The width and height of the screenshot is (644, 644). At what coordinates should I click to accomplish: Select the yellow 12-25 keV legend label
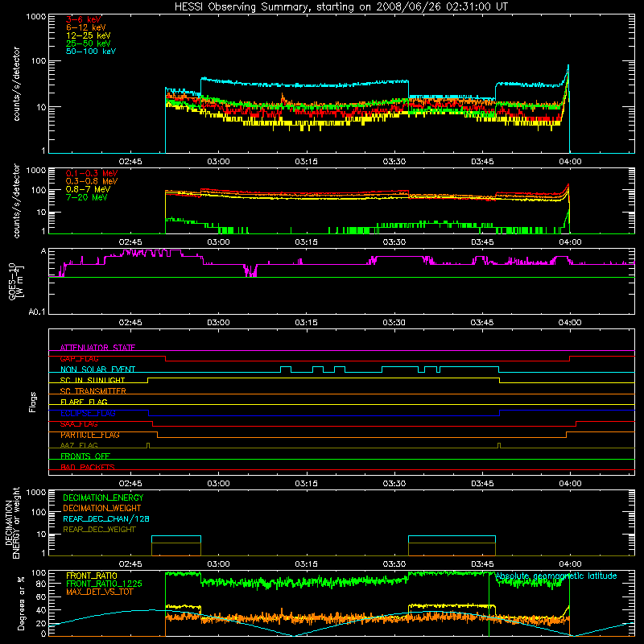point(89,35)
